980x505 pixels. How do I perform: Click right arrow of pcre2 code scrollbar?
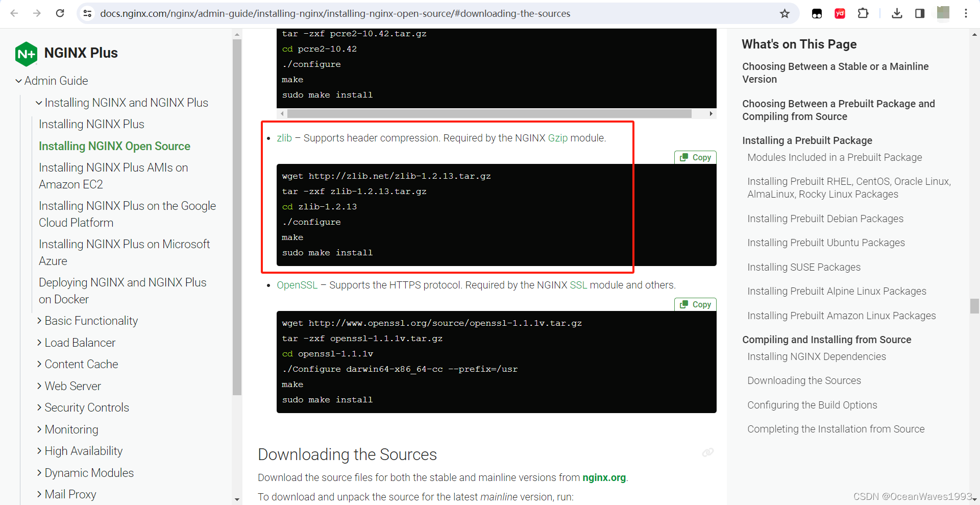711,113
